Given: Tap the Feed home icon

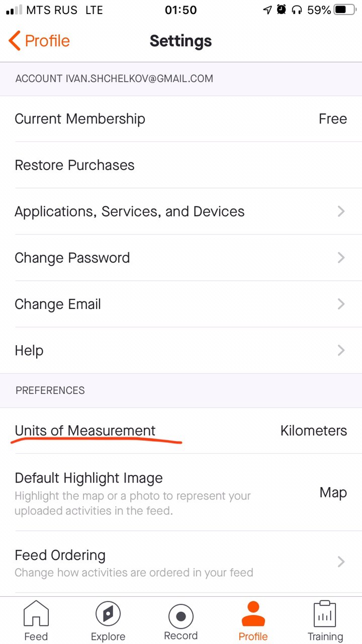Looking at the screenshot, I should click(x=36, y=614).
